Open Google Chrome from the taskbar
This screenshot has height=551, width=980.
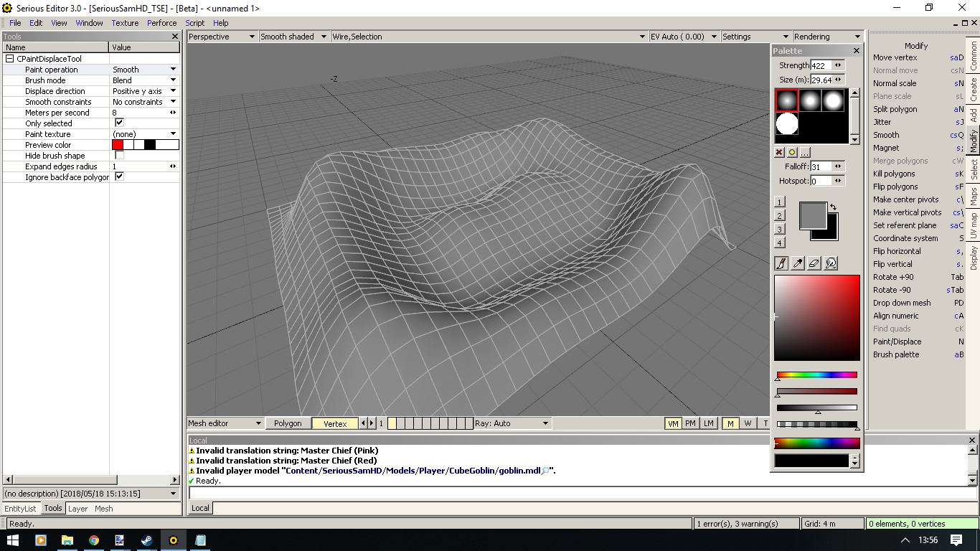[94, 540]
